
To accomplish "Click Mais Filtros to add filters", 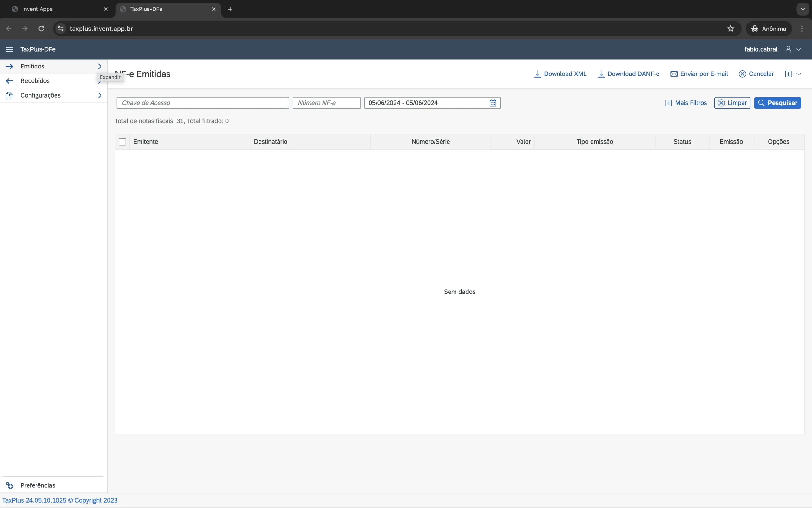I will (x=686, y=103).
